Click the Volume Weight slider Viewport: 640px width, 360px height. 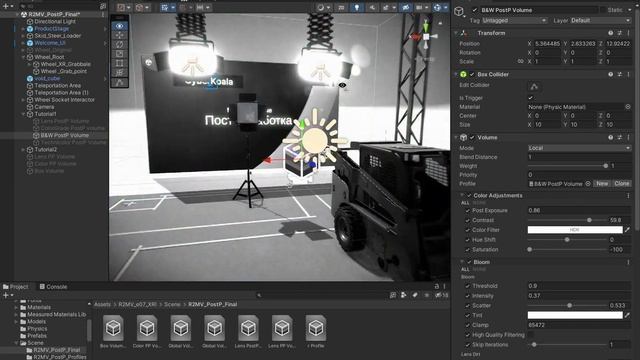tap(567, 166)
